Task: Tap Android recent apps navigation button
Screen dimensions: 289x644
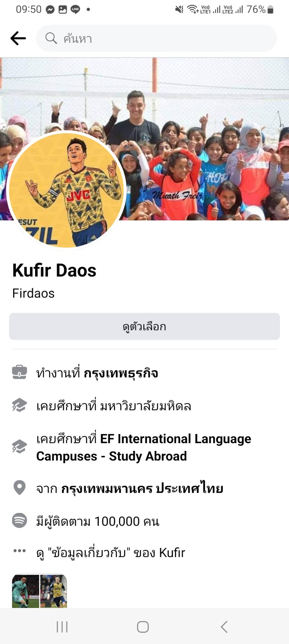Action: 62,627
